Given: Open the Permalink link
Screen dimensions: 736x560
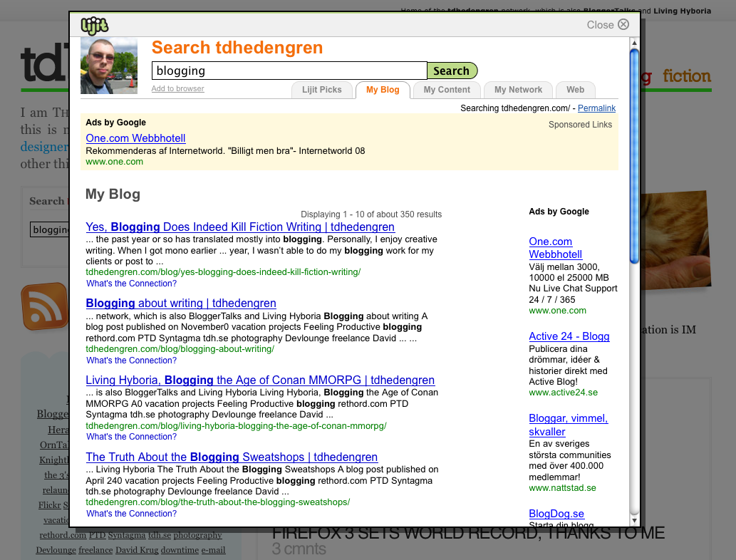Looking at the screenshot, I should (596, 108).
